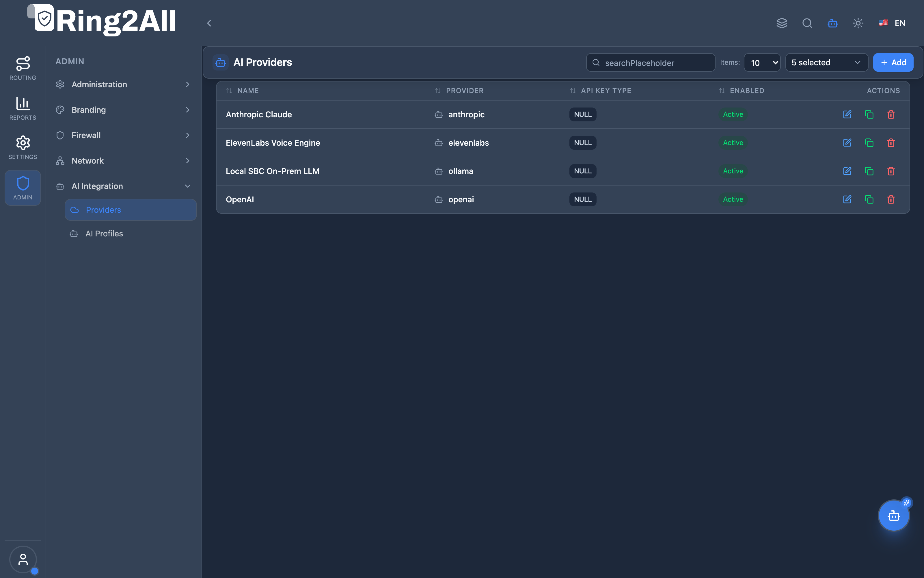Select the Admin section in the rail

click(x=23, y=188)
